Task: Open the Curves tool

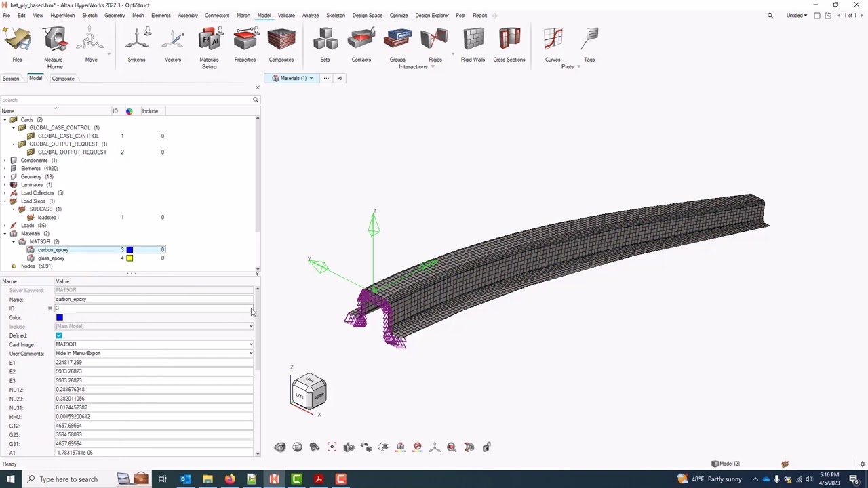Action: pos(553,45)
